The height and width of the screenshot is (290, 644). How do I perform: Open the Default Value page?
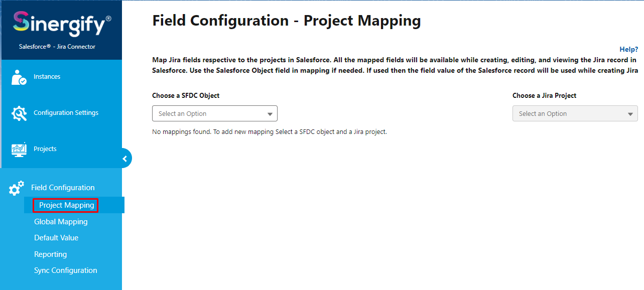pos(56,238)
